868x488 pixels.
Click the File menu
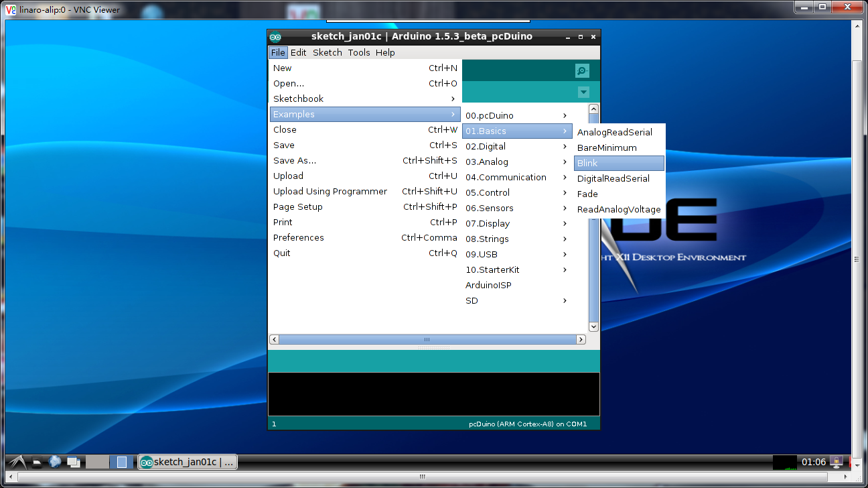(278, 52)
